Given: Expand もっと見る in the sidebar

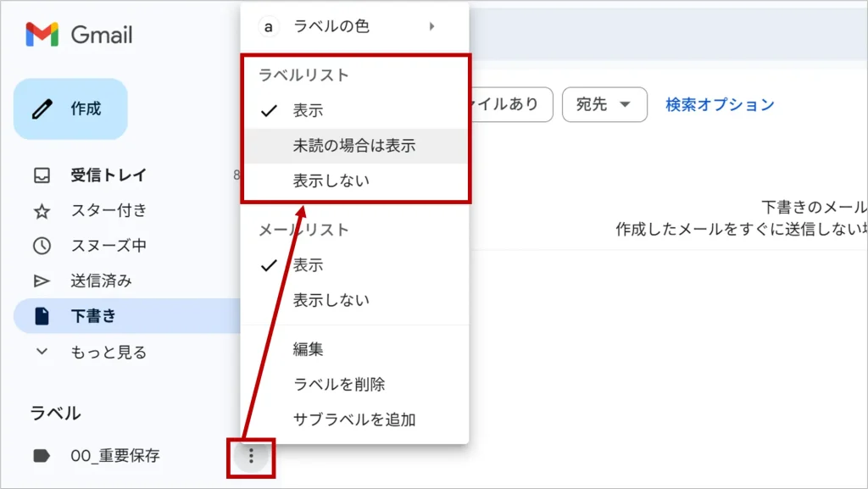Looking at the screenshot, I should tap(108, 352).
